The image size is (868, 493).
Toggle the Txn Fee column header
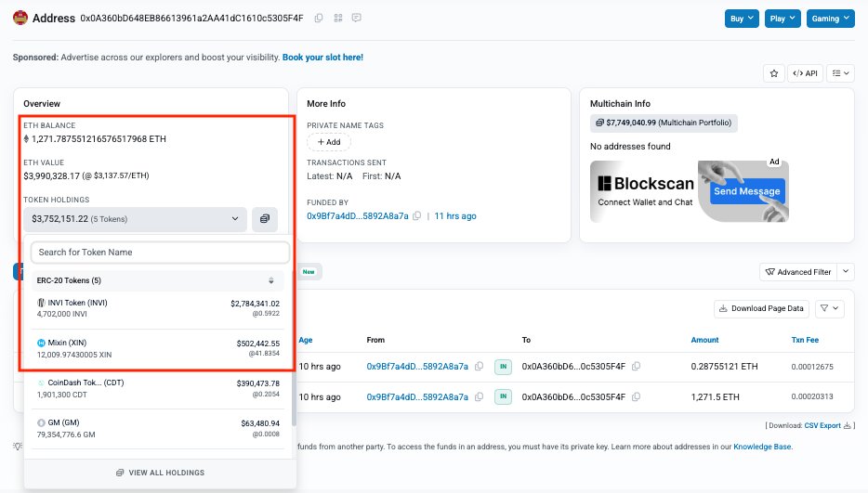pyautogui.click(x=805, y=340)
